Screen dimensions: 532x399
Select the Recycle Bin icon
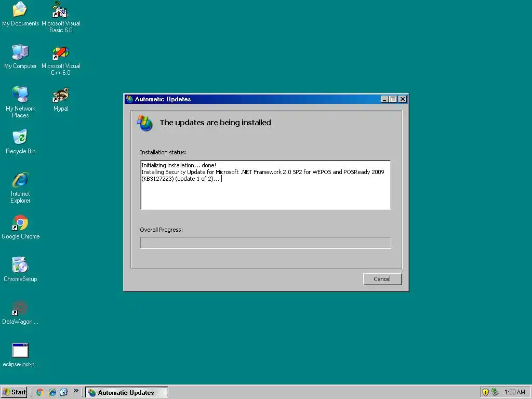point(20,142)
